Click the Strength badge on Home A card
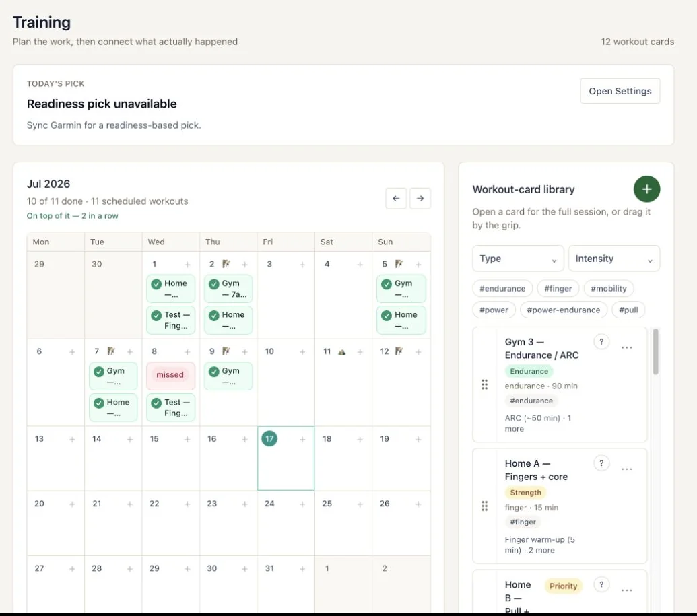The width and height of the screenshot is (697, 616). pos(525,492)
